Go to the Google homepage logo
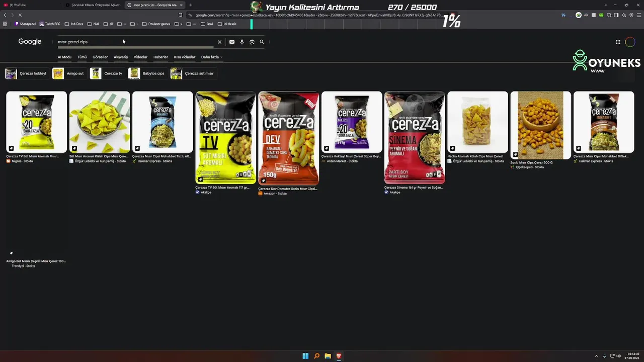This screenshot has height=362, width=644. 30,42
